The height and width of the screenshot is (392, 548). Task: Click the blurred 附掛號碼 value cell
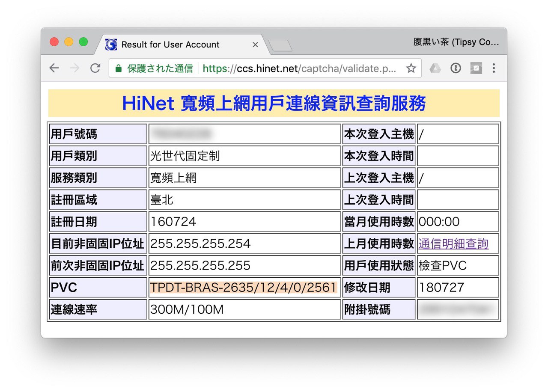pos(458,309)
